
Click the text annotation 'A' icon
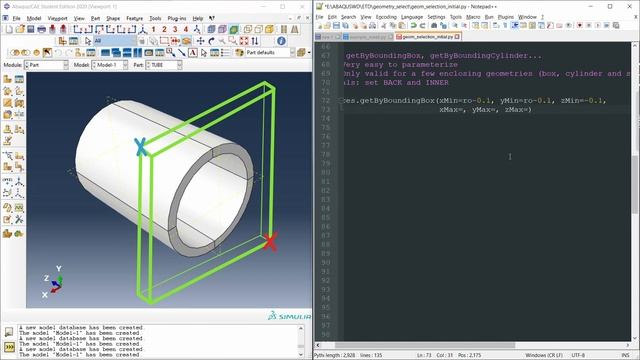(x=193, y=52)
